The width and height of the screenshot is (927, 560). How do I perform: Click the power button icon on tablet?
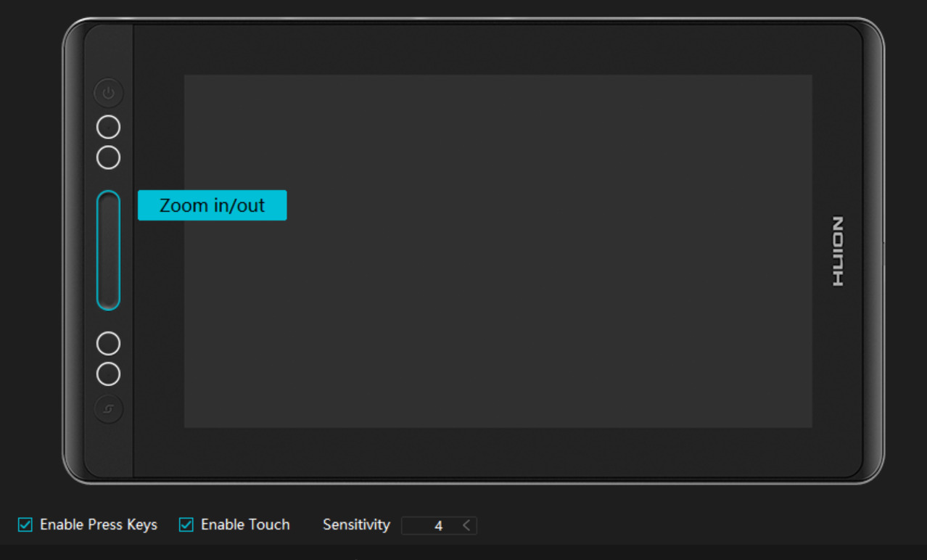(x=108, y=93)
